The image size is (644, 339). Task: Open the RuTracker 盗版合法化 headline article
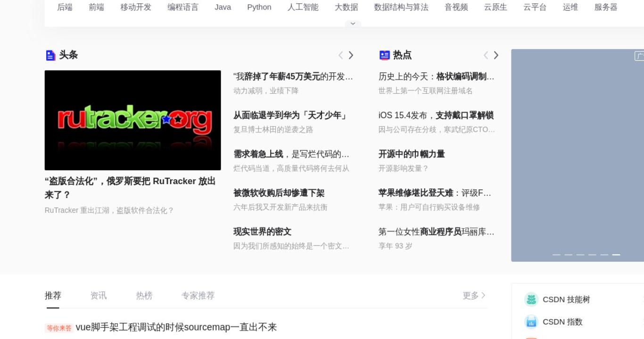point(130,188)
